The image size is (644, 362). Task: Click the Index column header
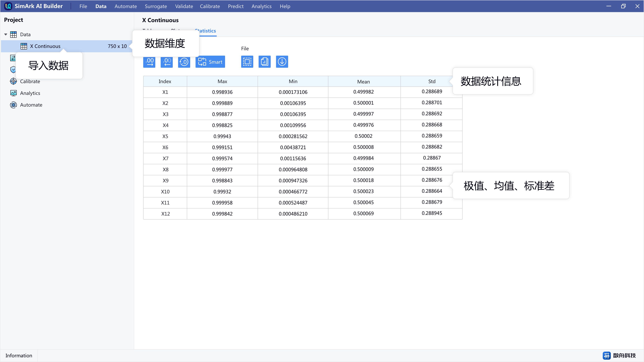(165, 81)
